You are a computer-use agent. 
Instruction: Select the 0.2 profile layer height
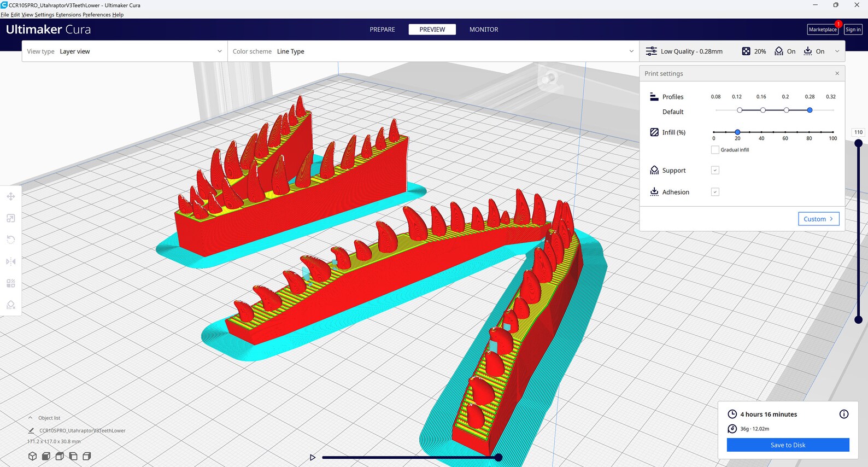coord(787,110)
